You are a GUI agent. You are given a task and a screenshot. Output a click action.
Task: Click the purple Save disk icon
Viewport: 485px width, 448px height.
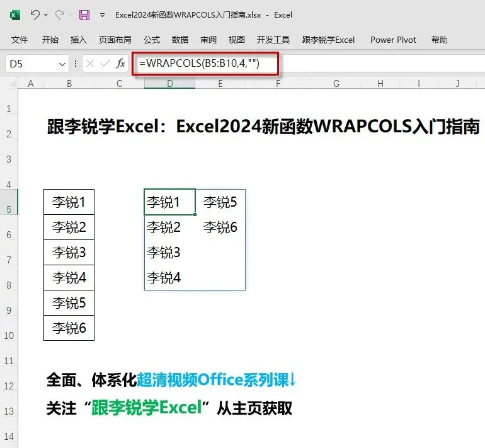pyautogui.click(x=84, y=15)
